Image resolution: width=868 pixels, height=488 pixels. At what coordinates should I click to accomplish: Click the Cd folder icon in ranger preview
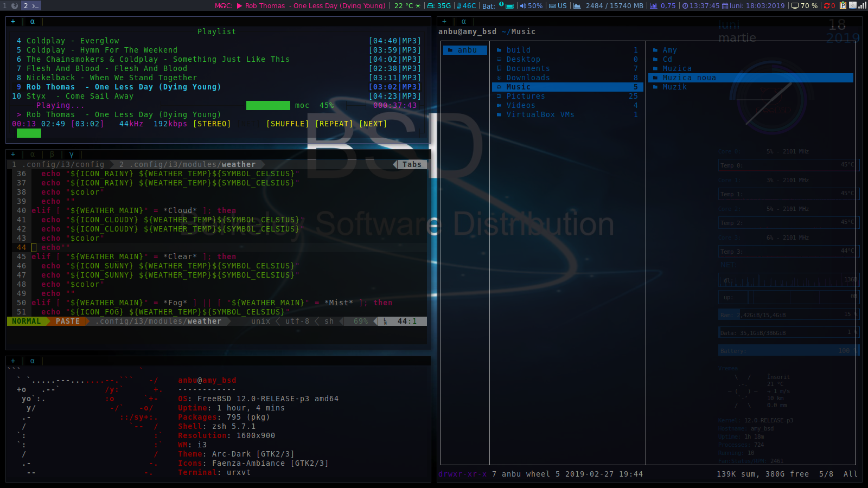pos(655,59)
